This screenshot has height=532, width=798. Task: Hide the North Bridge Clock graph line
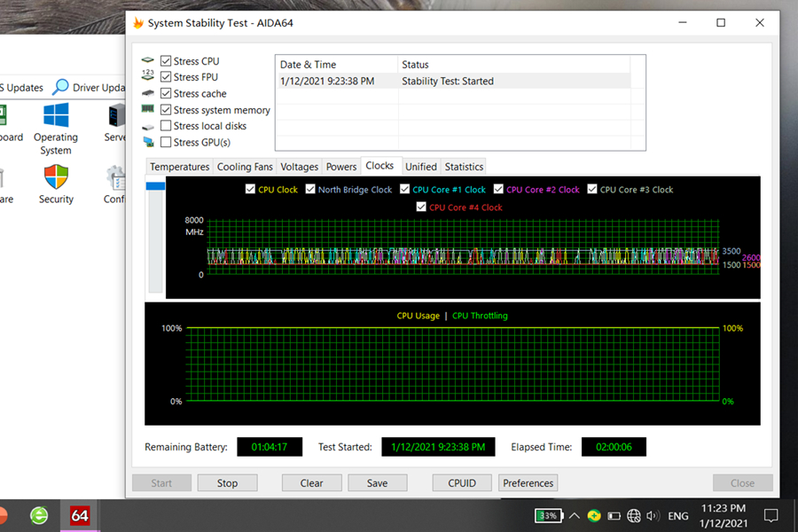310,190
